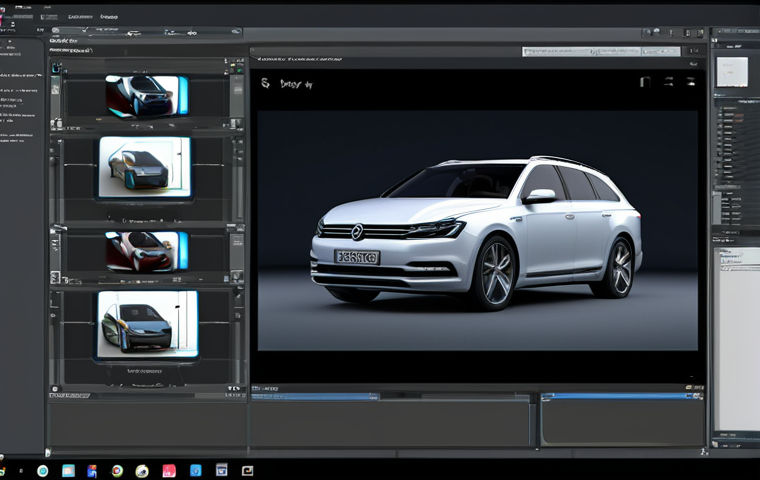Click the icon at the third thumbnail's bottom-right corner
This screenshot has height=480, width=760.
click(236, 277)
